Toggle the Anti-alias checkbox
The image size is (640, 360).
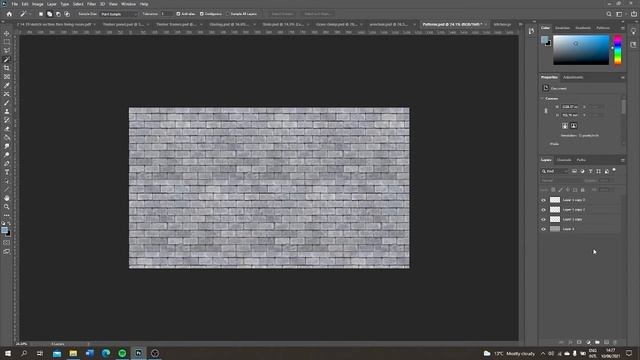coord(178,14)
